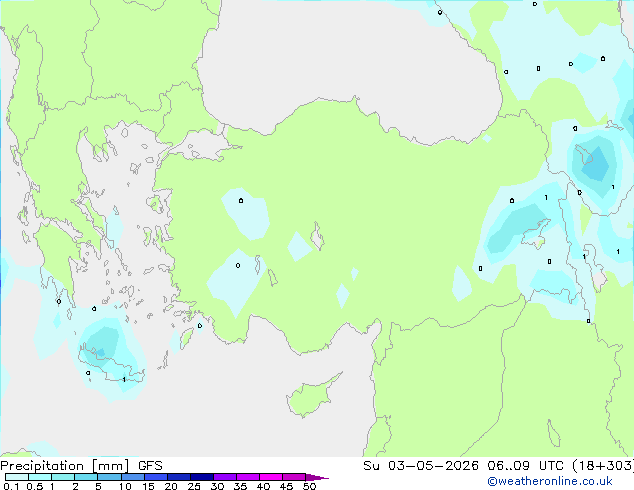Click the above-50 mm arrow legend tip
Screen dimensions: 634x490
317,477
